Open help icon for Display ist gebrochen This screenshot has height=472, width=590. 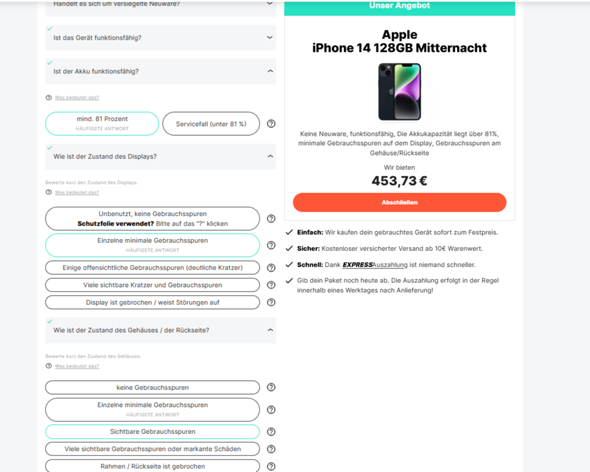pyautogui.click(x=271, y=302)
